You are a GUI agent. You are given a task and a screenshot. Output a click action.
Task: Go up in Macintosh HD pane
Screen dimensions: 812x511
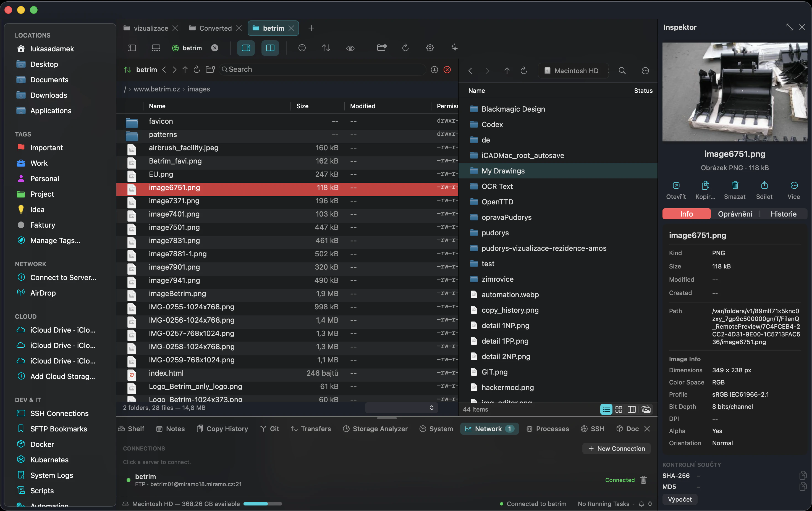click(x=507, y=70)
